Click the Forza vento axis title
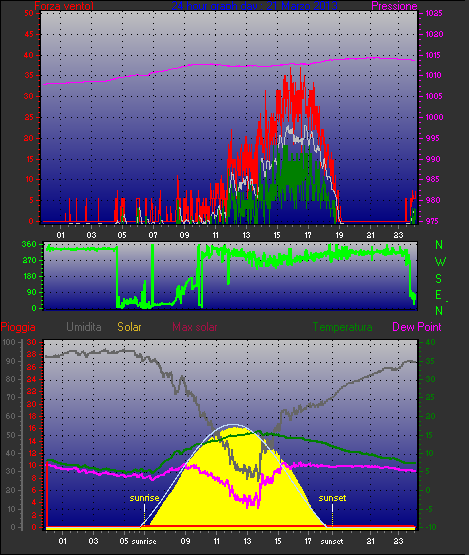This screenshot has height=555, width=469. click(x=64, y=6)
